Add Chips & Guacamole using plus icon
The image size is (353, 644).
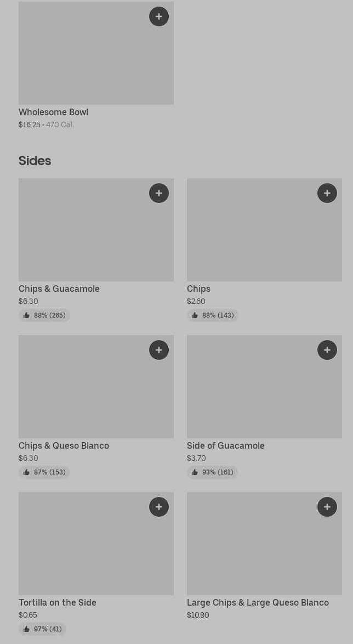(159, 193)
